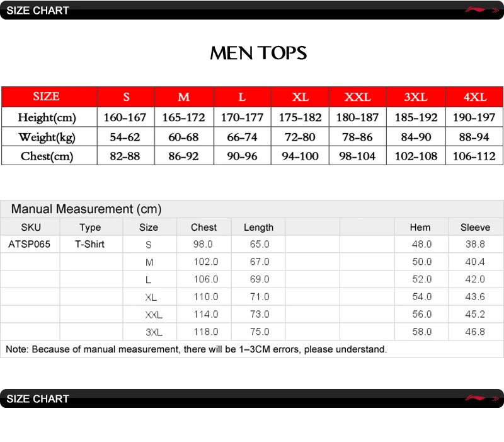Click chest range 82-88
The width and height of the screenshot is (504, 442).
pyautogui.click(x=125, y=156)
